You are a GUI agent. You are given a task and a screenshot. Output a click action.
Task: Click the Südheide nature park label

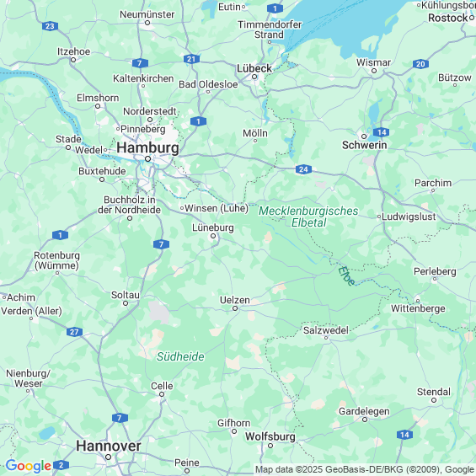point(180,356)
